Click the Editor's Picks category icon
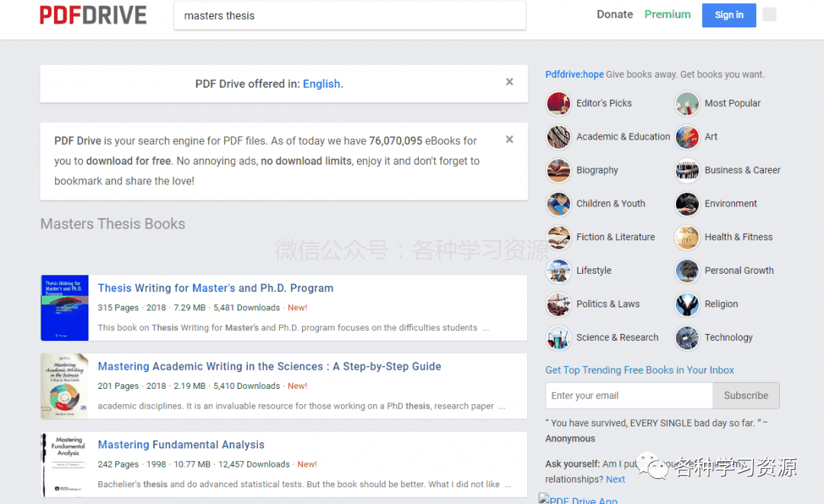Viewport: 824px width, 504px height. 558,104
